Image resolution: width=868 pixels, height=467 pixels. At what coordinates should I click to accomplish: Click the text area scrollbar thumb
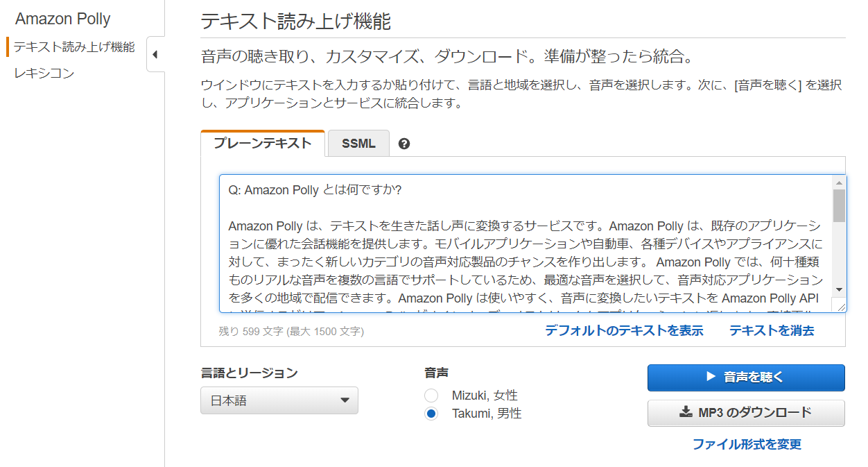coord(839,205)
